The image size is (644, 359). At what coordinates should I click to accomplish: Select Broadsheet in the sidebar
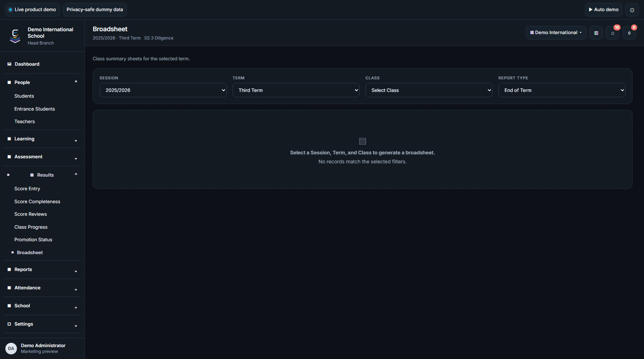pyautogui.click(x=30, y=253)
